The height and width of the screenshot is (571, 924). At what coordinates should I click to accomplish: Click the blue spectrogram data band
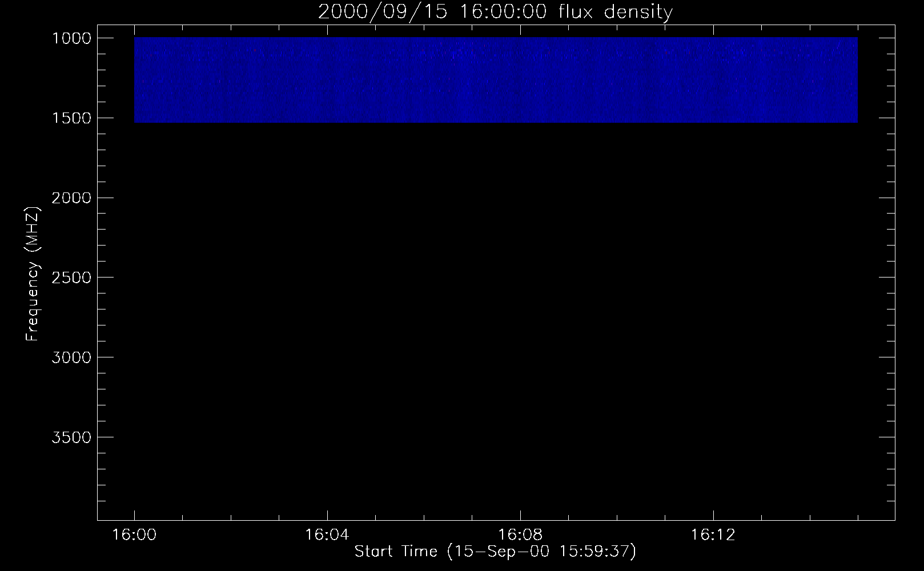coord(496,80)
